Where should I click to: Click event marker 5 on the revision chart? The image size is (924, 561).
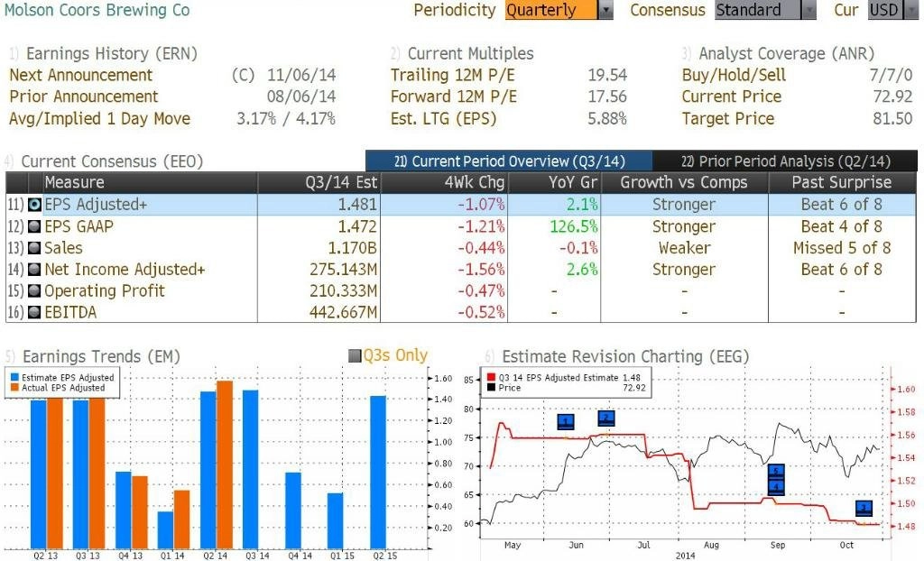click(776, 472)
